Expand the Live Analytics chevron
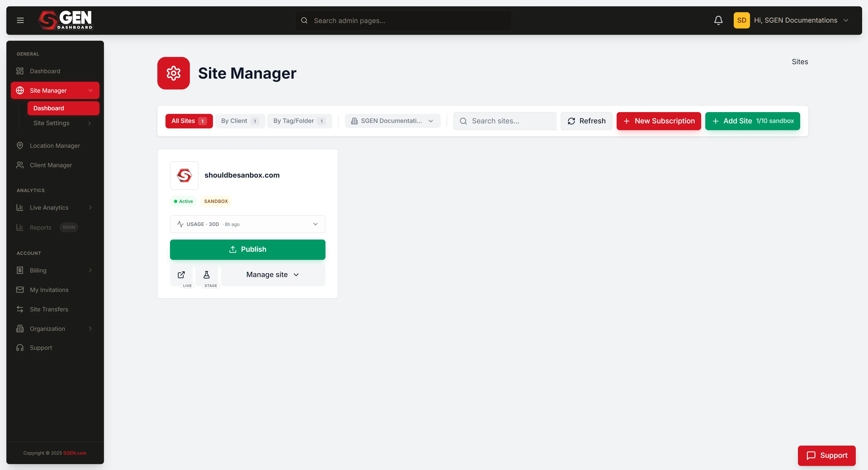 click(x=90, y=207)
